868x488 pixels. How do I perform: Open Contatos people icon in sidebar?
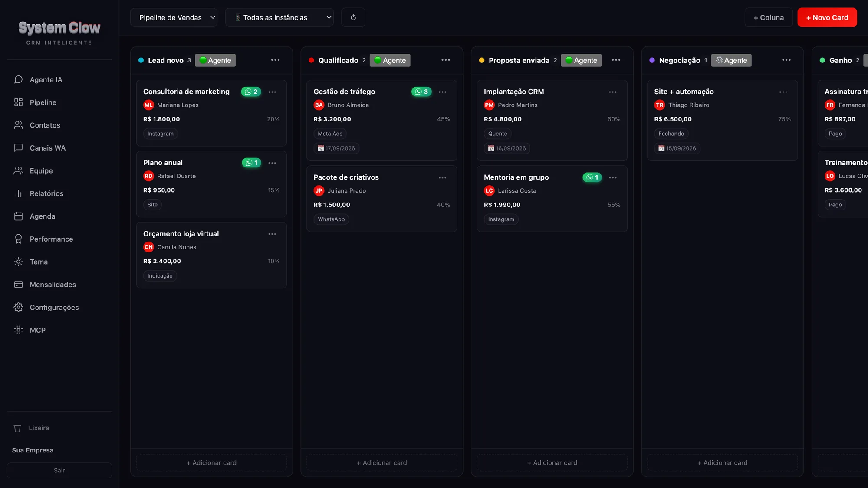click(18, 125)
